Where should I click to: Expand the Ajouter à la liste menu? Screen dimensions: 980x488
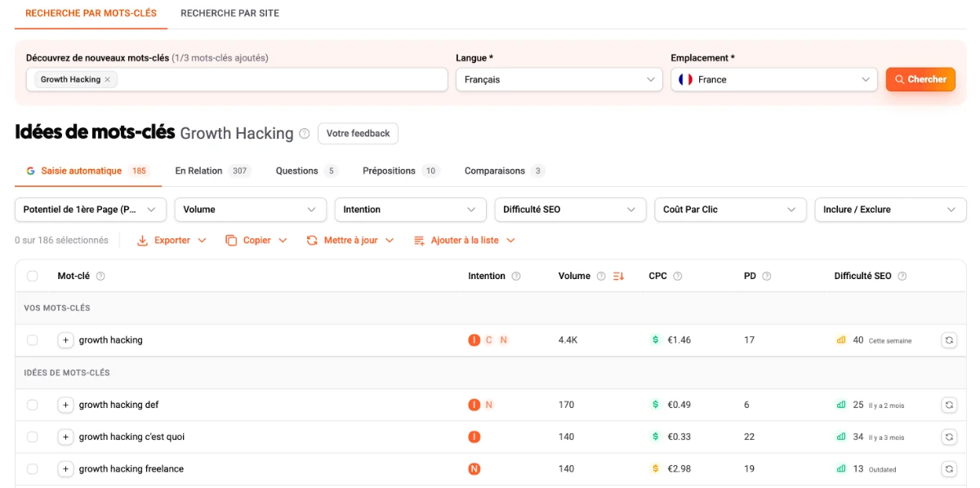[x=465, y=241]
